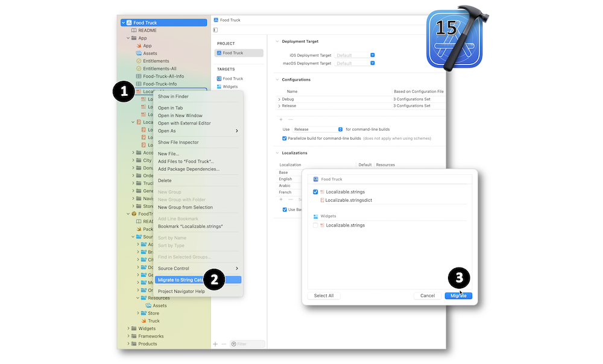Select Widgets target icon in targets list
The height and width of the screenshot is (364, 603).
(219, 86)
